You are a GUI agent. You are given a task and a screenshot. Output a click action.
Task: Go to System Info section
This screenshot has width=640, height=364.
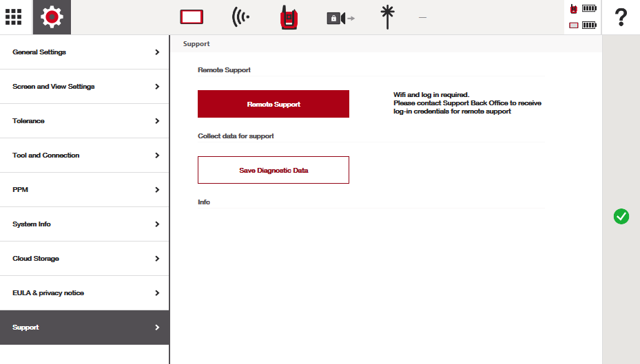coord(84,224)
